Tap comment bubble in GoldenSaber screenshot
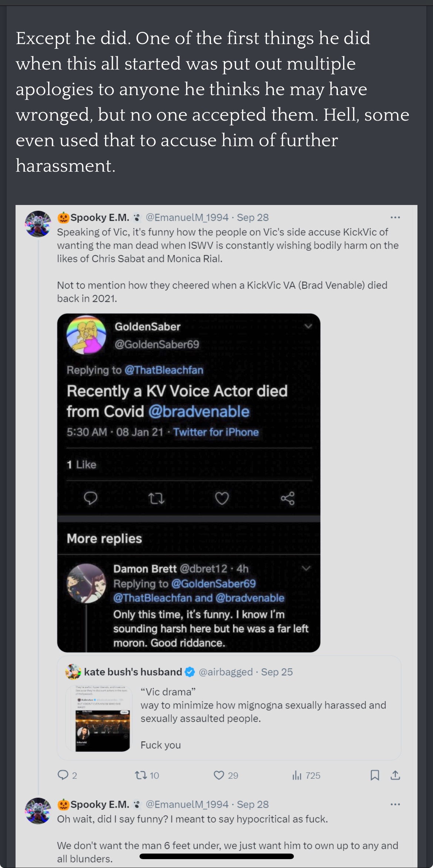Image resolution: width=433 pixels, height=868 pixels. [90, 498]
